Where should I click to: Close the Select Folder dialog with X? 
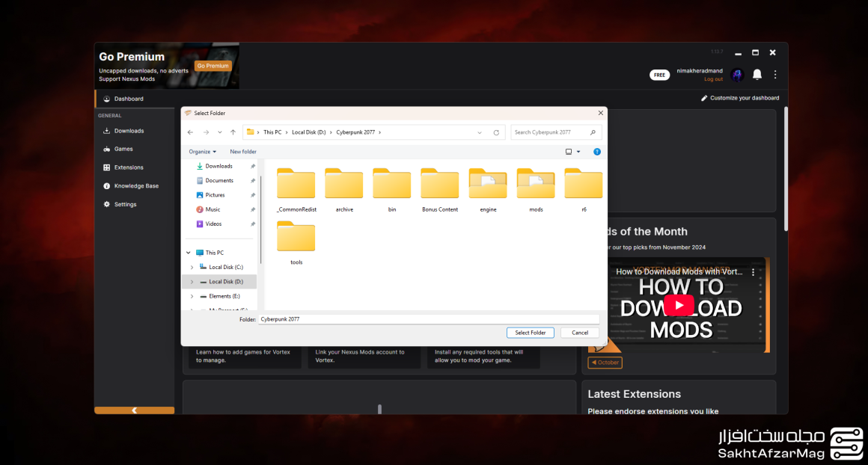coord(601,113)
